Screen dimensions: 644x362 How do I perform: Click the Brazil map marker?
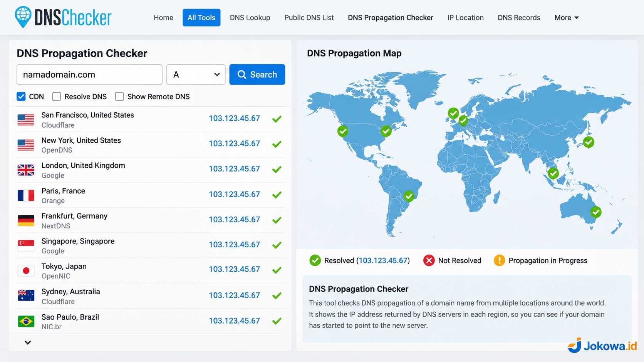coord(409,196)
